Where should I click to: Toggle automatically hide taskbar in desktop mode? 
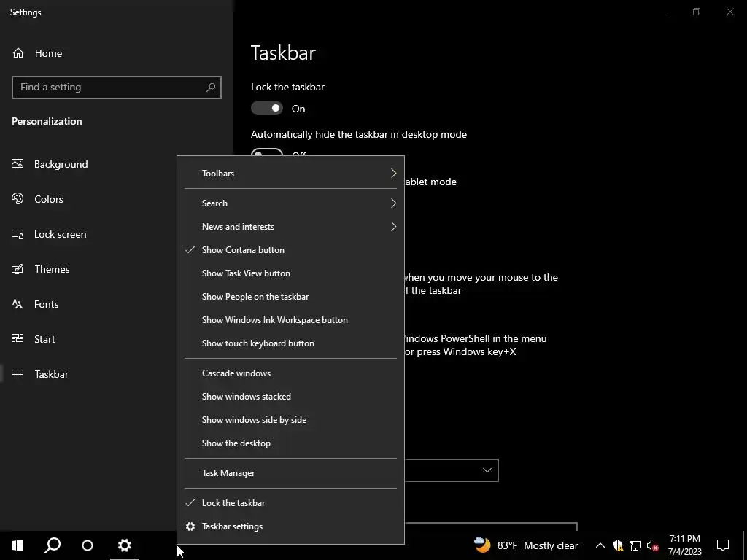267,152
